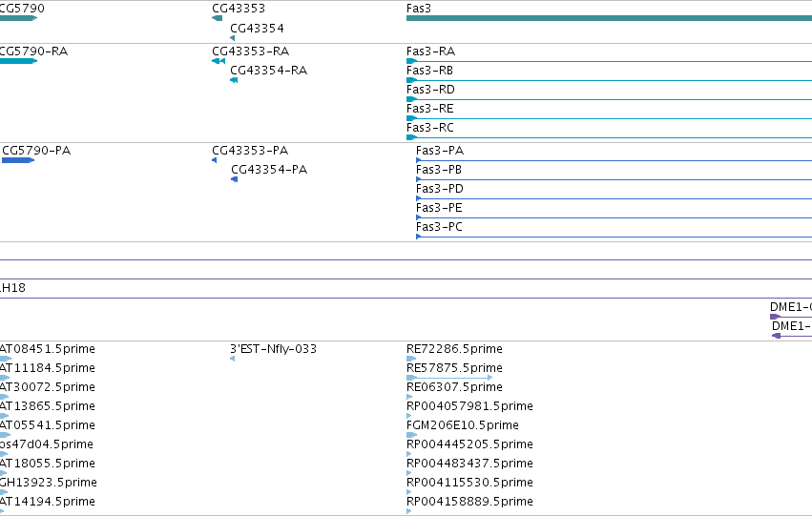Click the RP004057981.5prime label

pyautogui.click(x=469, y=406)
